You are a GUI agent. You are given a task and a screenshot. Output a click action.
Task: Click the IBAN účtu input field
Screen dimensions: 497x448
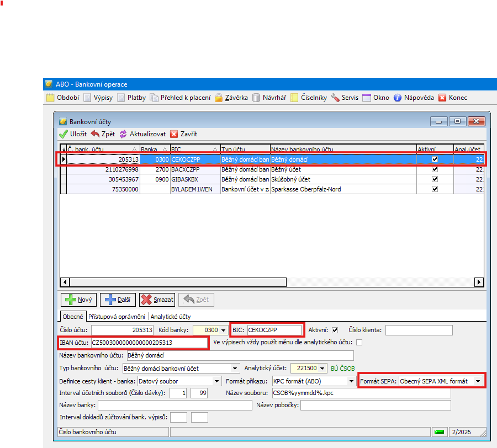point(149,343)
